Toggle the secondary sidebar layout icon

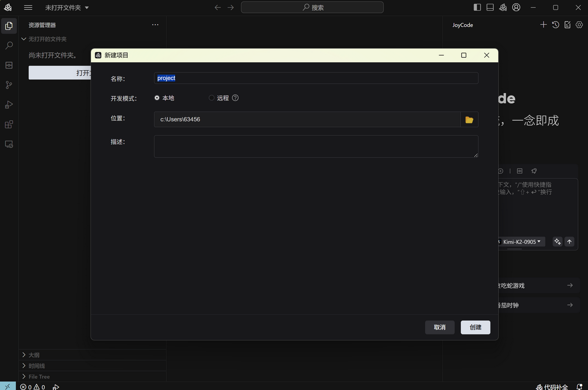click(x=490, y=7)
